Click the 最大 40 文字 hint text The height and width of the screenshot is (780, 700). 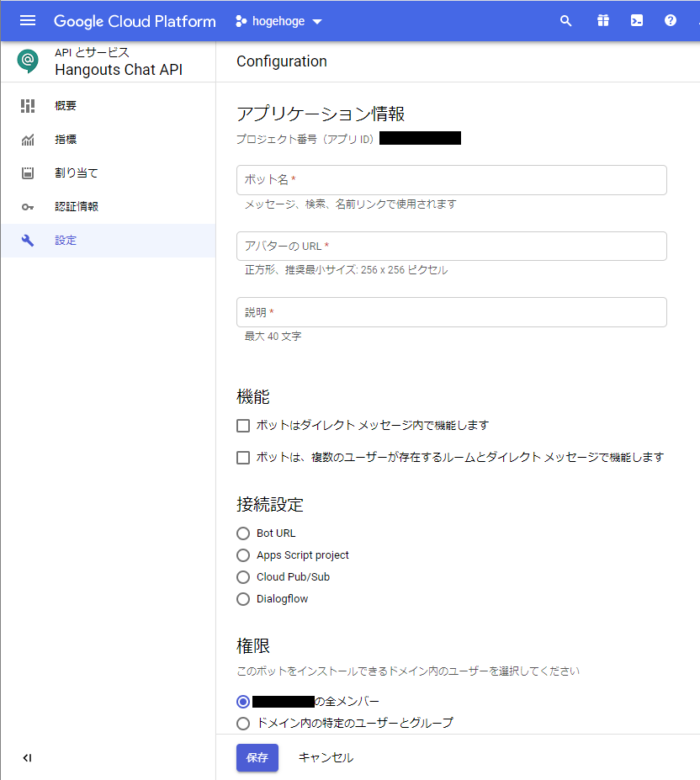(273, 337)
